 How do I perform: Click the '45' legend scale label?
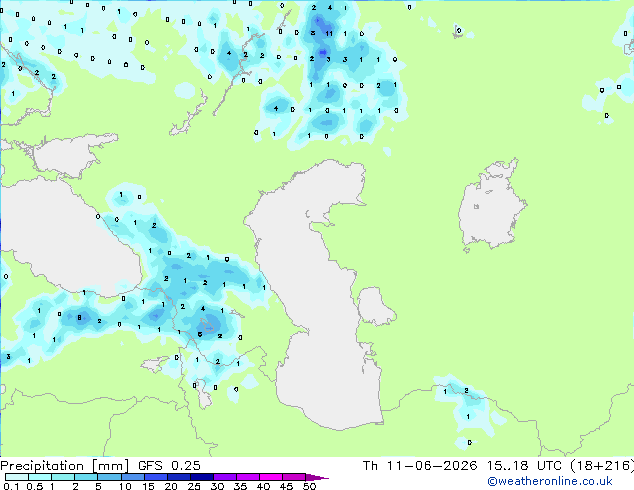pos(286,486)
